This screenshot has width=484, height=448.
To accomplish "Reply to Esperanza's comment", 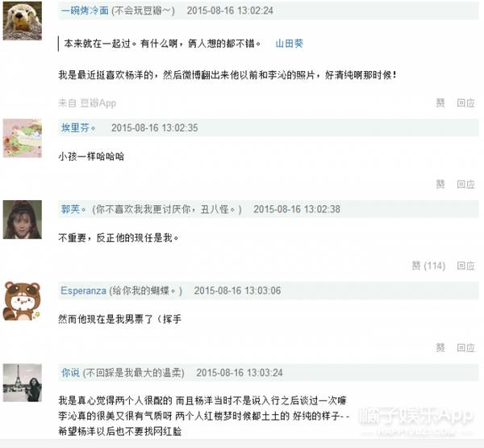I will [465, 348].
